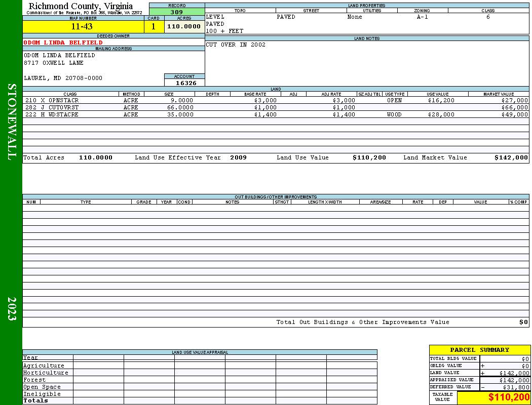Click the Total Acres value 110.0000
Screen dimensions: 532x405
click(96, 157)
